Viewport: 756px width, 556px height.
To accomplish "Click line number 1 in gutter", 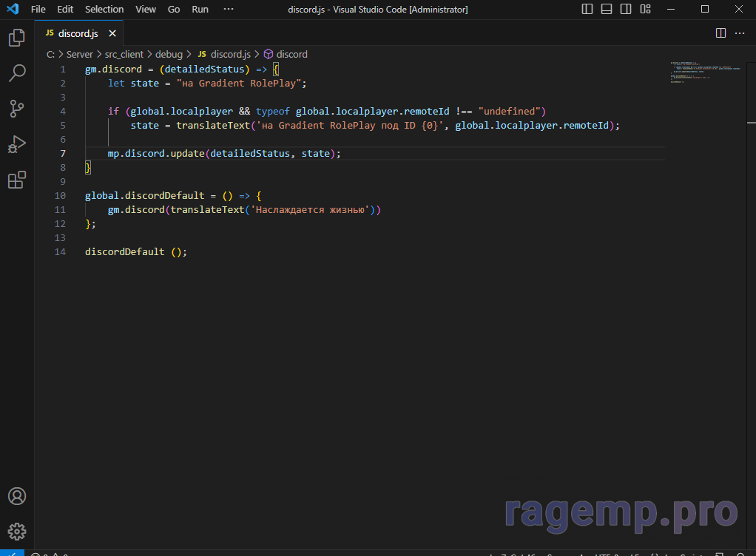I will [63, 69].
